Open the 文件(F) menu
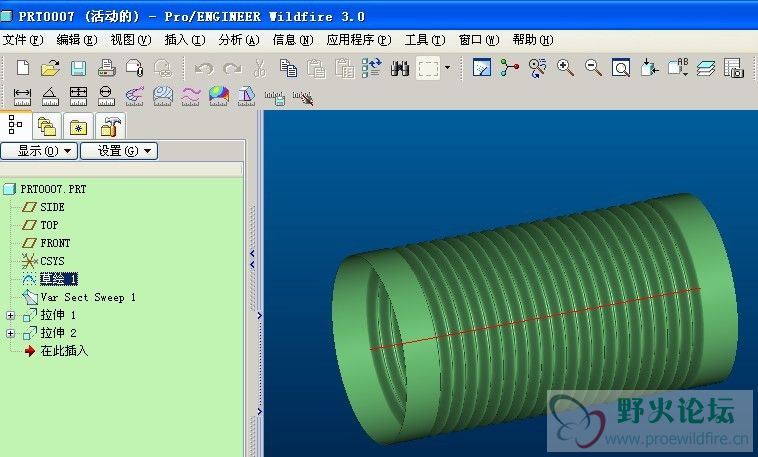 (x=23, y=40)
